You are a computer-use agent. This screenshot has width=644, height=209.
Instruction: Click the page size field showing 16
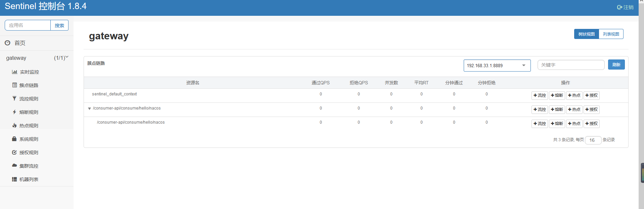[x=593, y=140]
